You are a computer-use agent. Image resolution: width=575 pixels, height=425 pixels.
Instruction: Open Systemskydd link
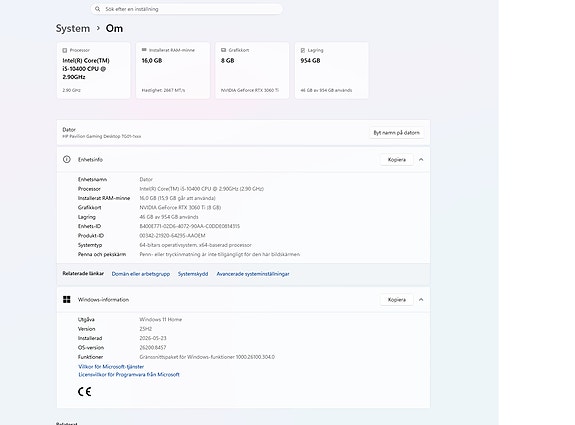click(193, 274)
